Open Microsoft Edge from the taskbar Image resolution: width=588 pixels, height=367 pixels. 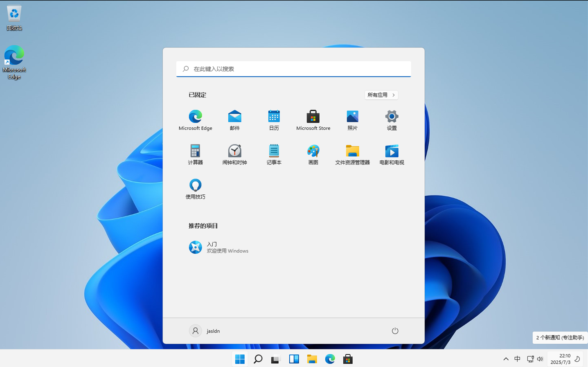[330, 359]
